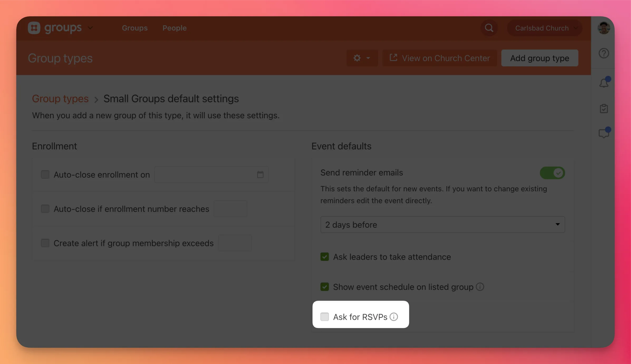
Task: Uncheck Ask leaders to take attendance
Action: (325, 257)
